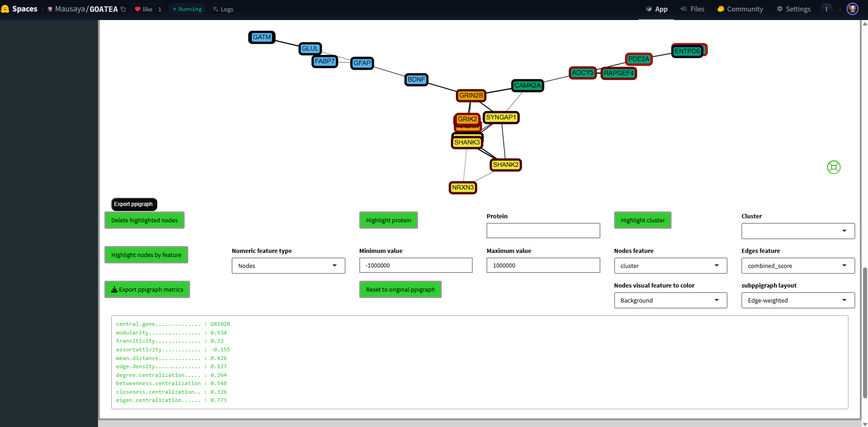This screenshot has width=868, height=427.
Task: Click Reset to original ppigraph
Action: tap(400, 289)
